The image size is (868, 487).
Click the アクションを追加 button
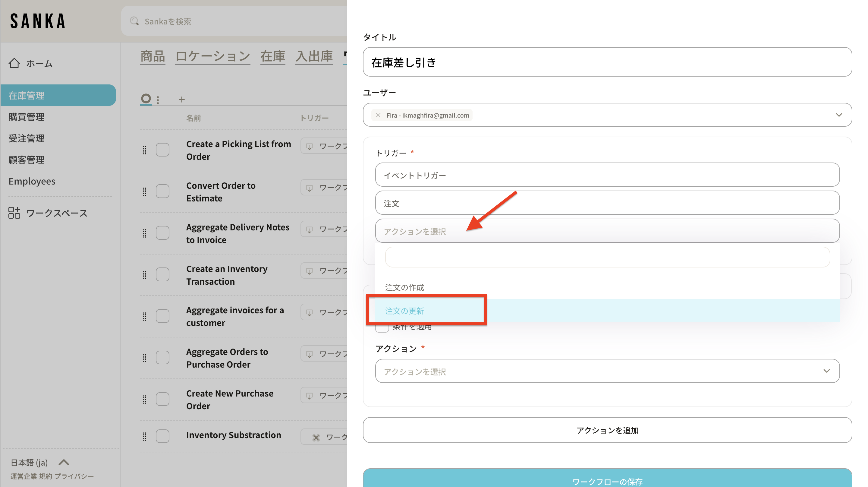tap(607, 430)
